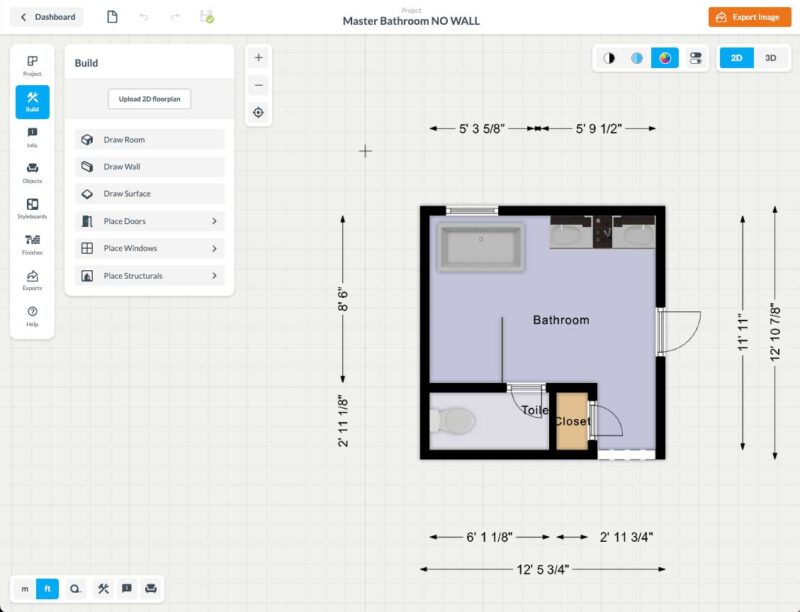
Task: Click the zoom in plus button
Action: (x=258, y=58)
